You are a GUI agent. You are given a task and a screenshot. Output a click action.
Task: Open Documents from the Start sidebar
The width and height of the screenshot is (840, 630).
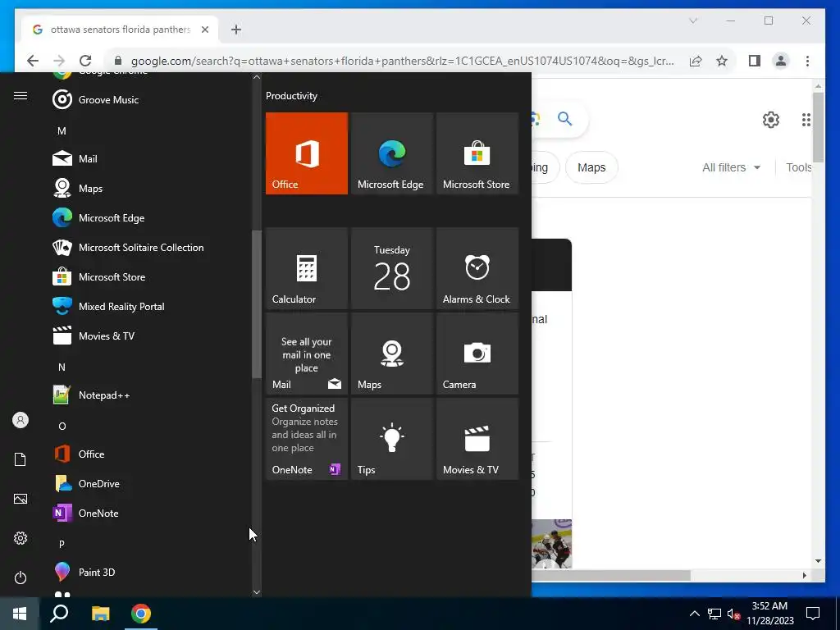point(21,459)
